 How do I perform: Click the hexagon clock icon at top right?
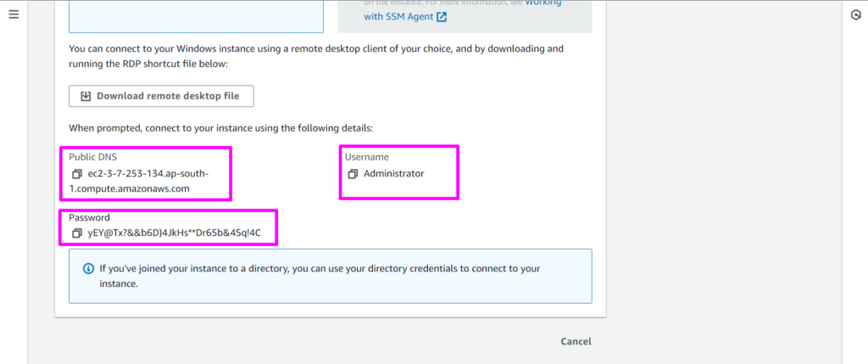[855, 15]
